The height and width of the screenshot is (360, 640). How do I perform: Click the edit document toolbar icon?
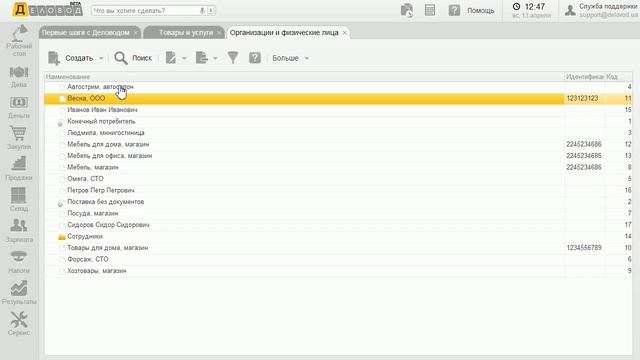point(171,58)
